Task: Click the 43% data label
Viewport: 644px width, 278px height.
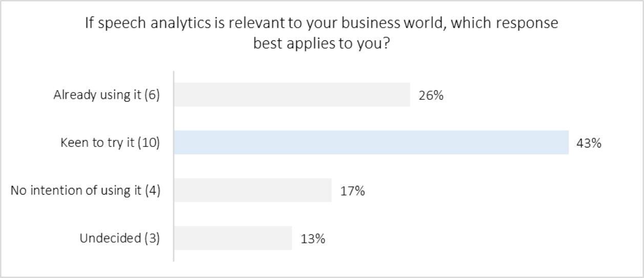Action: tap(589, 143)
